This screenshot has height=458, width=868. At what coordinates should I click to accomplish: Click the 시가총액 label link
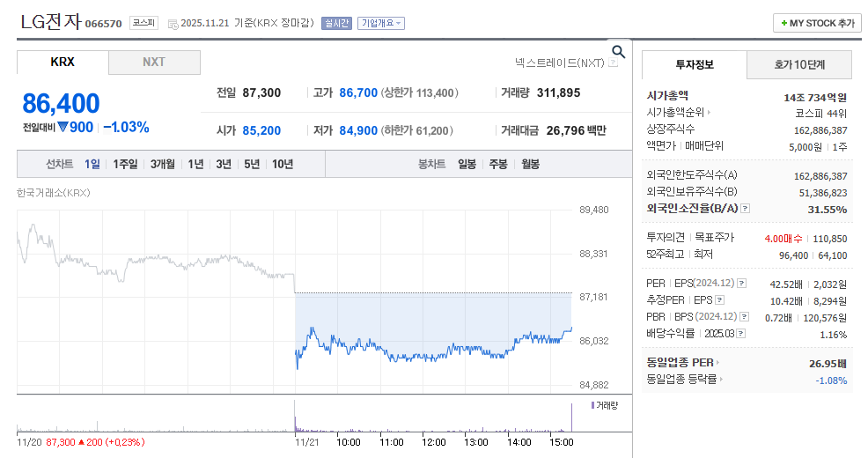(667, 96)
